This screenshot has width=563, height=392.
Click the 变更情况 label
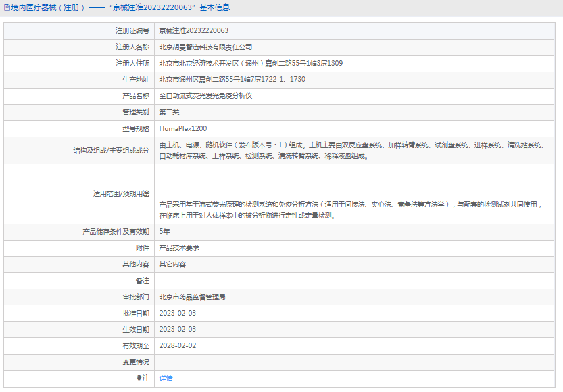pos(136,362)
